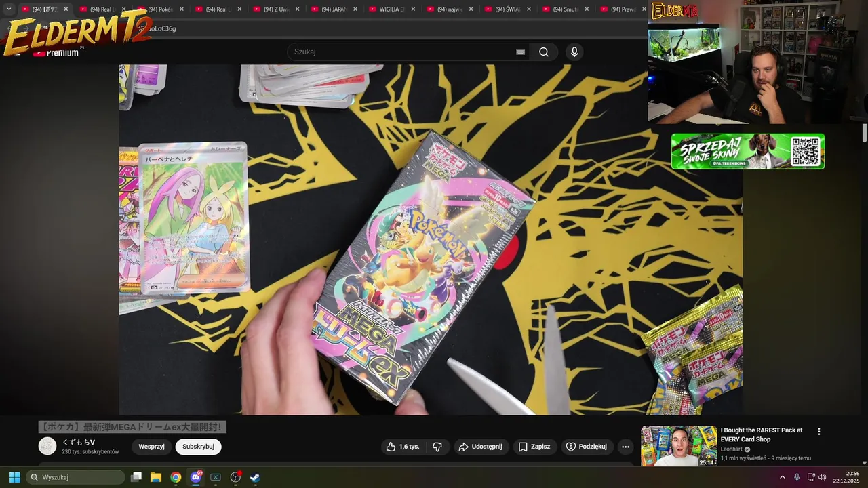This screenshot has width=868, height=488.
Task: Click the Subskrybuj button
Action: coord(198,447)
